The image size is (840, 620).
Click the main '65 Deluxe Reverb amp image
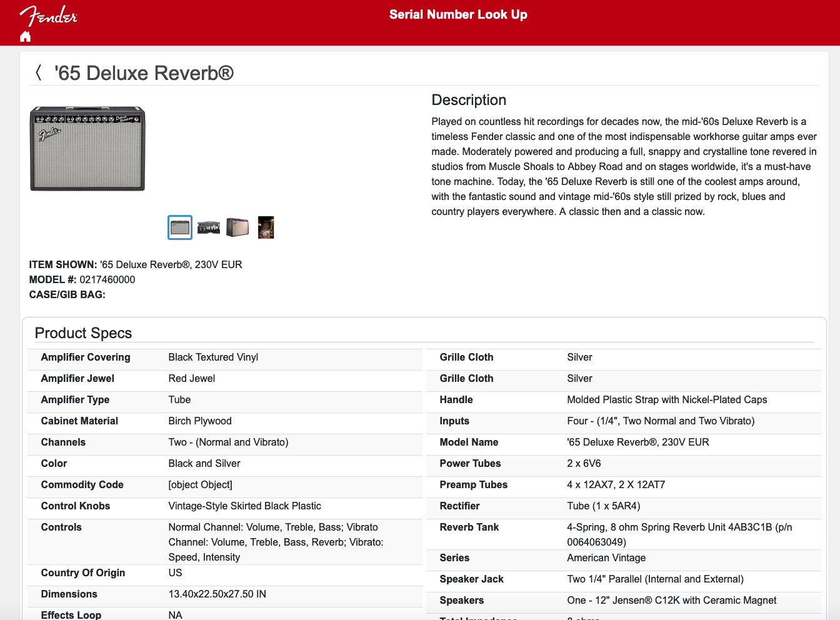point(87,148)
